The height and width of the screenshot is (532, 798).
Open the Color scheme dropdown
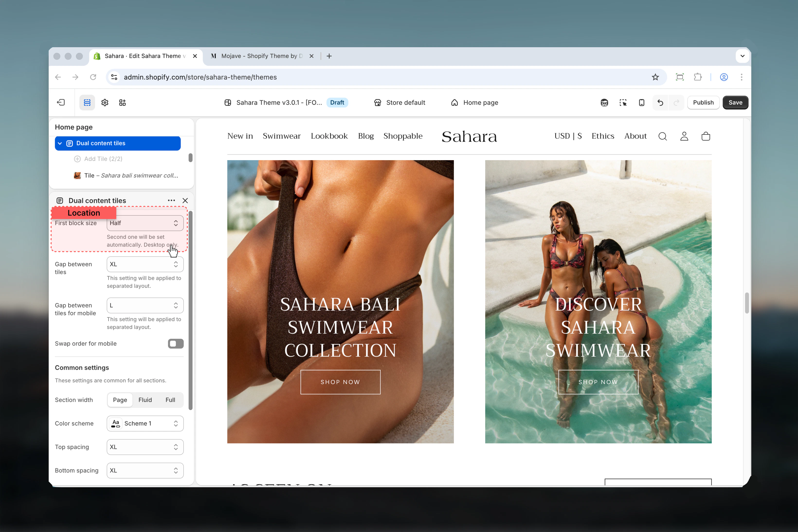[x=145, y=423]
